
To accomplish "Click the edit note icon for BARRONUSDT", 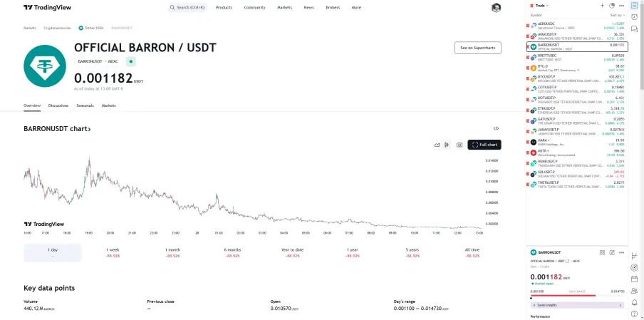I will [x=612, y=252].
